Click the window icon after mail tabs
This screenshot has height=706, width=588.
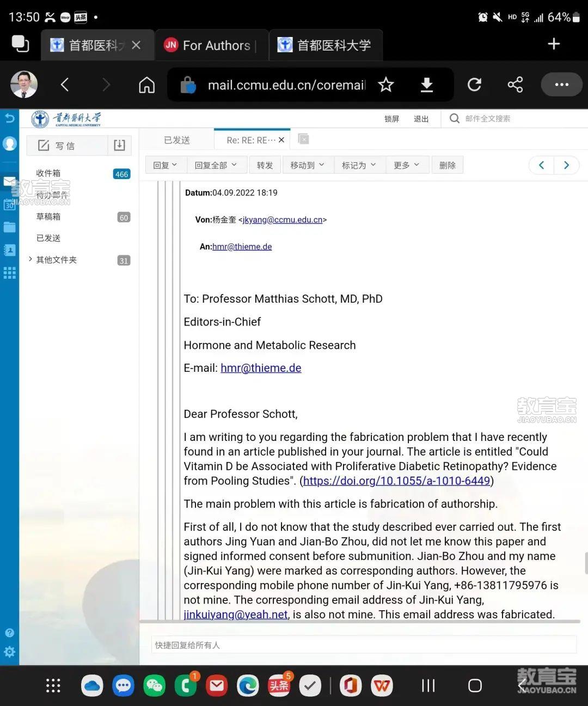tap(304, 139)
